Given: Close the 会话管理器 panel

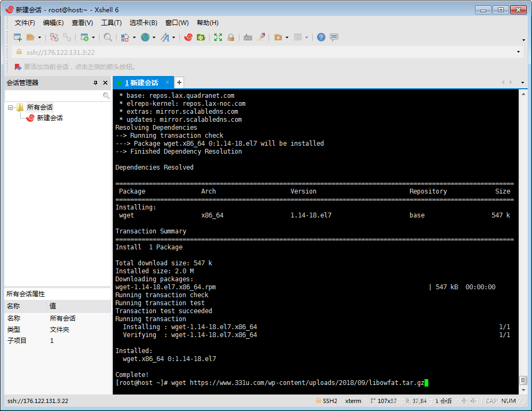Looking at the screenshot, I should click(x=105, y=83).
